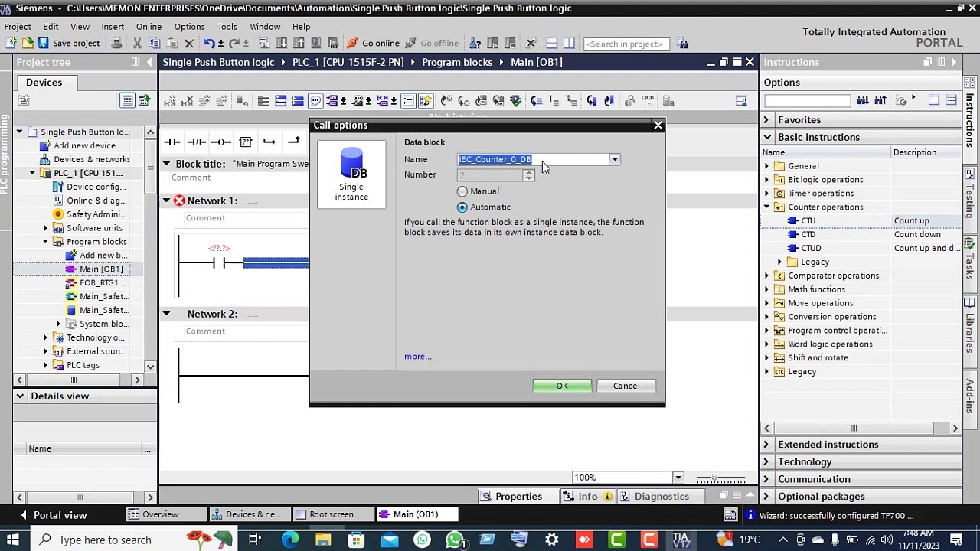This screenshot has width=980, height=551.
Task: Click Go online button
Action: 373,44
